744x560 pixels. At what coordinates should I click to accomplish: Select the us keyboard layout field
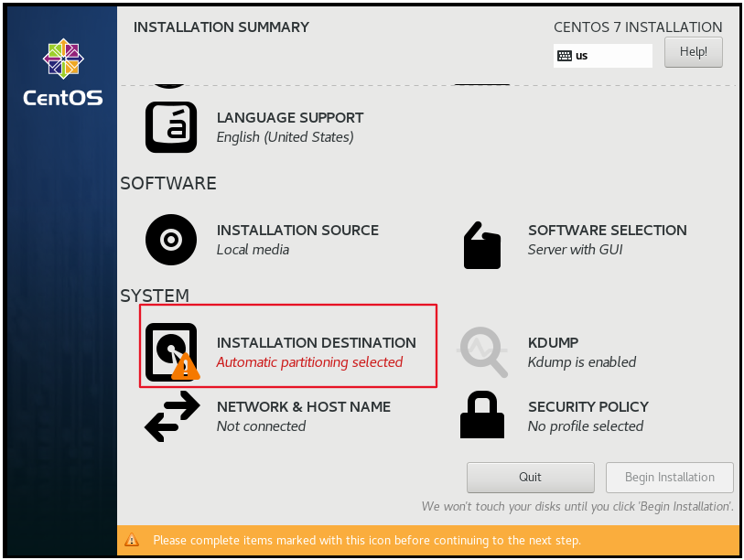point(602,56)
